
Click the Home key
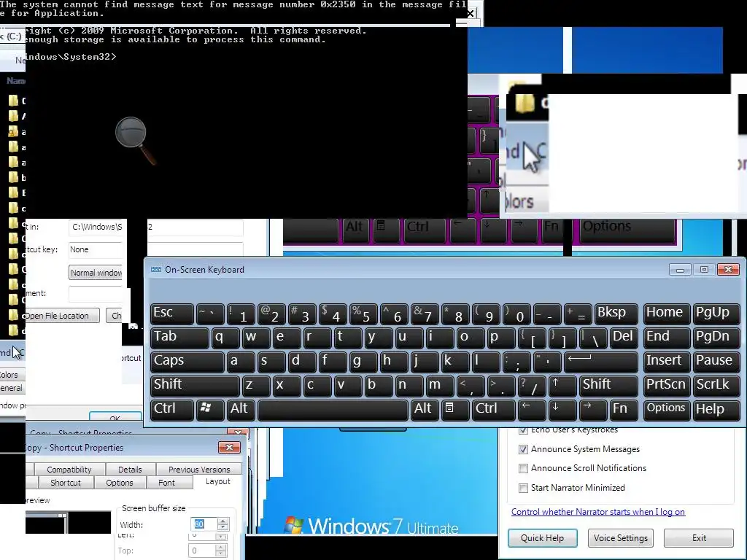666,314
